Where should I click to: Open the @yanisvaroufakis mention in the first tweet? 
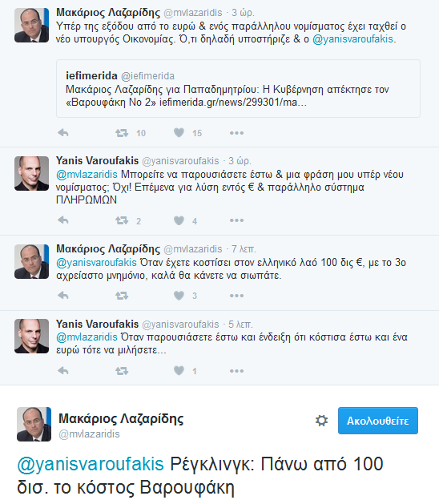(352, 39)
